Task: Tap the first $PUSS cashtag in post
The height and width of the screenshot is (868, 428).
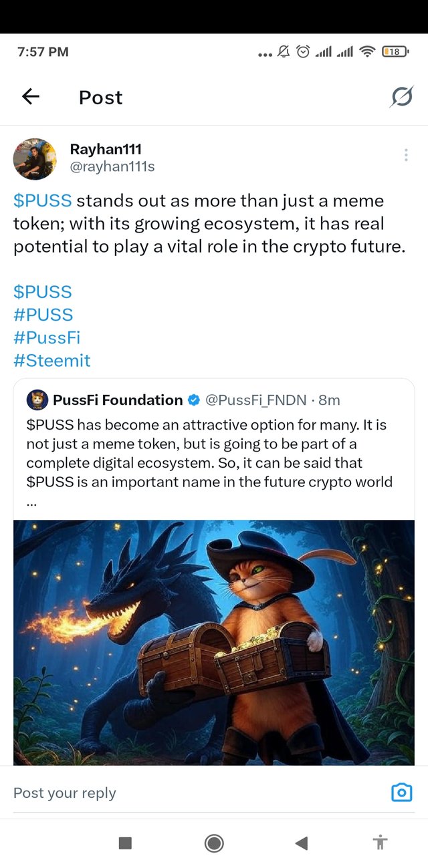Action: (42, 200)
